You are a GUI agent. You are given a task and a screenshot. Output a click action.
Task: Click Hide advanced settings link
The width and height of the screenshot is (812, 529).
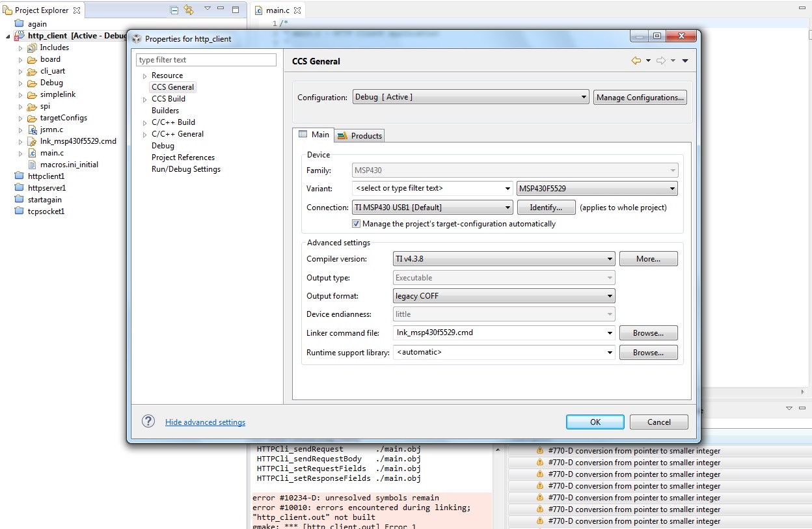pos(205,422)
